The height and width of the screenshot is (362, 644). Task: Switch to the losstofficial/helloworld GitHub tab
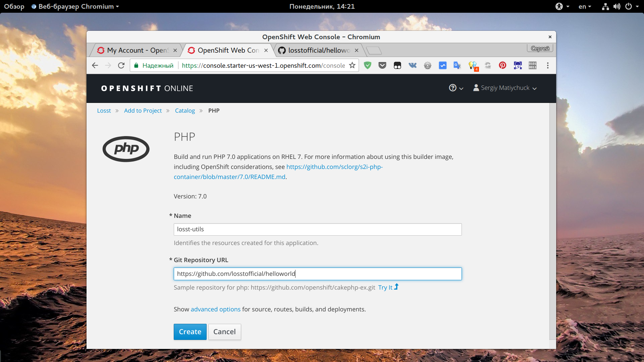coord(319,50)
